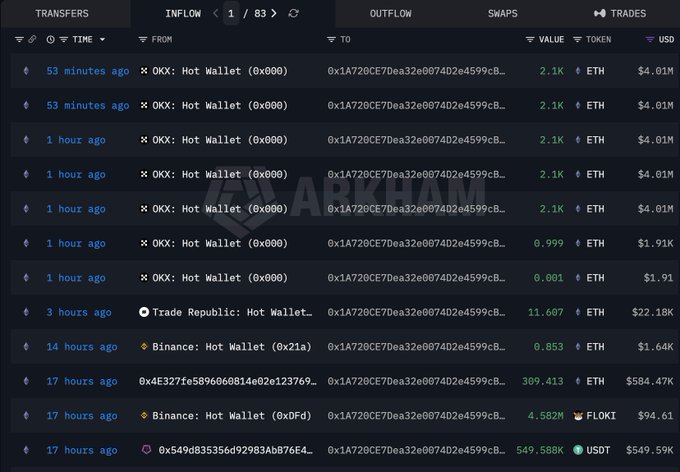Click the 0.001 ETH value
680x472 pixels.
tap(549, 278)
